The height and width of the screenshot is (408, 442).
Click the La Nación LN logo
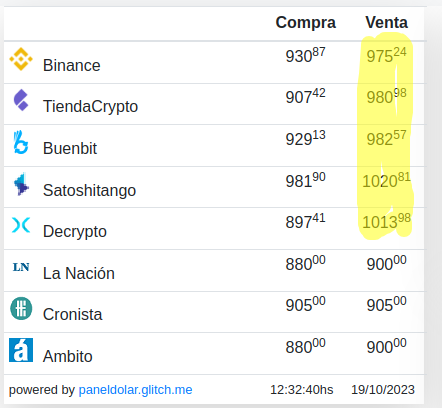click(21, 267)
